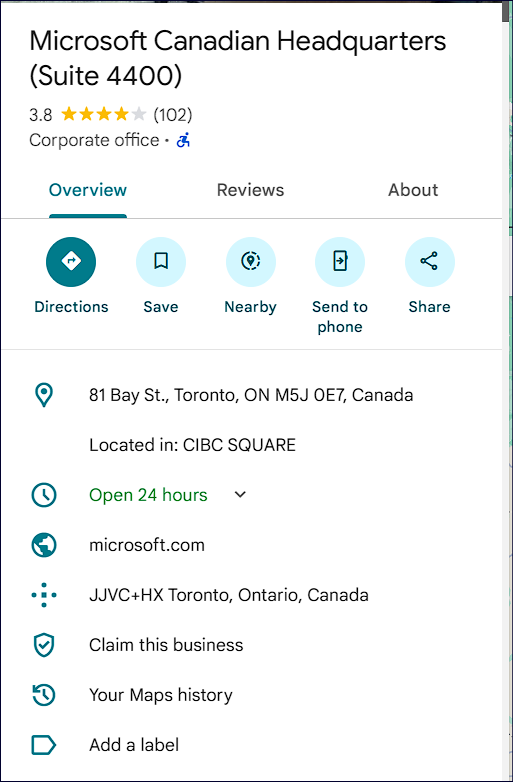
Task: Click Add a label
Action: tap(134, 745)
